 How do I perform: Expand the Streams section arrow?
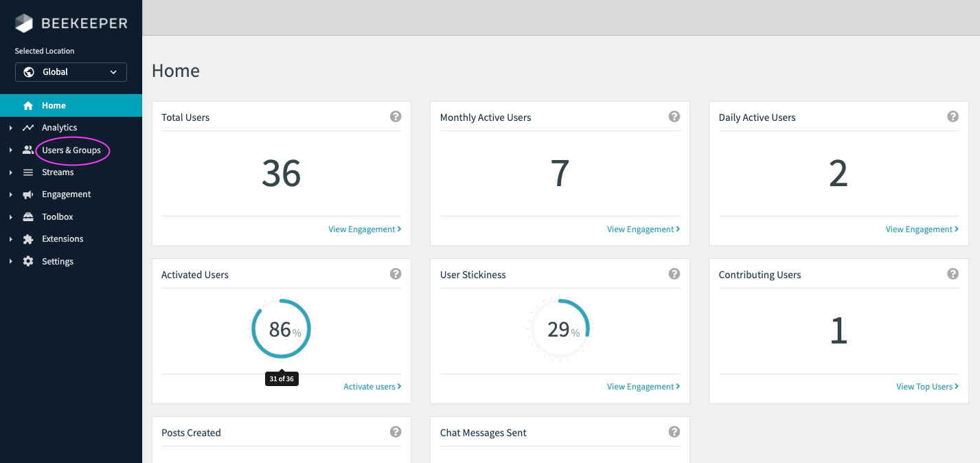point(10,172)
